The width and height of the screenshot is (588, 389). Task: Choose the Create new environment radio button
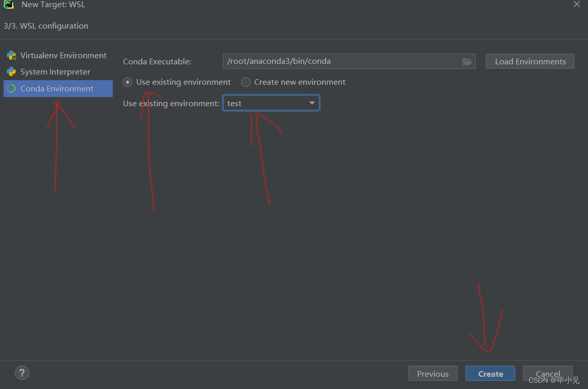pyautogui.click(x=246, y=82)
